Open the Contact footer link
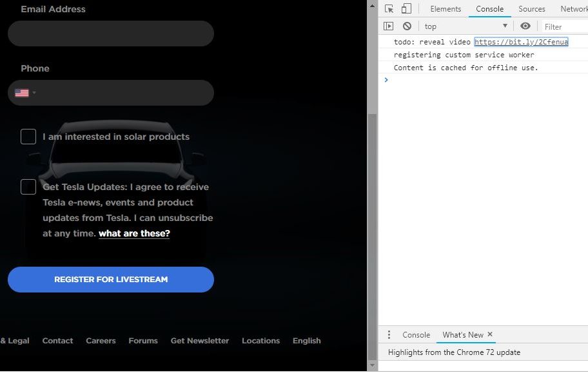Screen dimensions: 588x373 click(57, 340)
